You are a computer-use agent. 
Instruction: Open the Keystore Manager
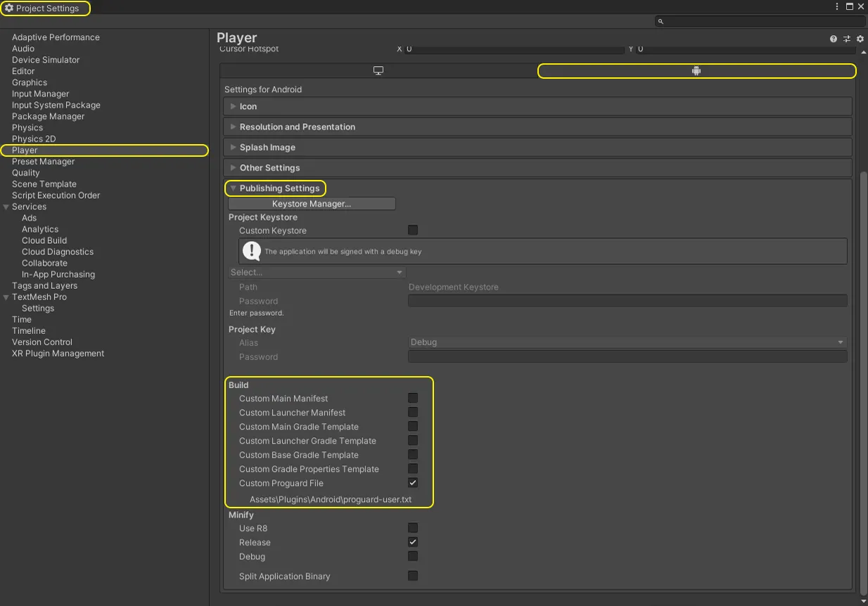312,204
